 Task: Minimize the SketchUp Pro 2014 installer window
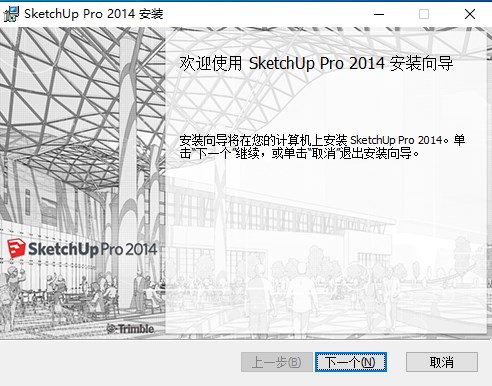click(x=379, y=14)
